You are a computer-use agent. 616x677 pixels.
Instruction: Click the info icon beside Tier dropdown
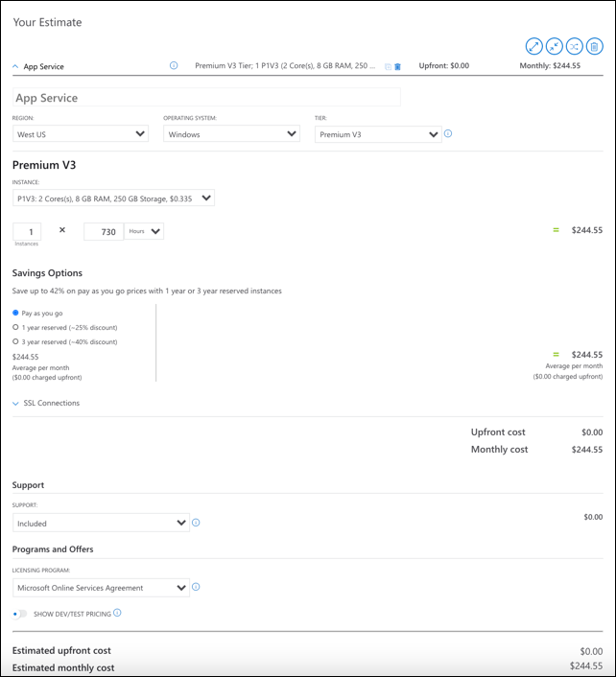[x=448, y=133]
